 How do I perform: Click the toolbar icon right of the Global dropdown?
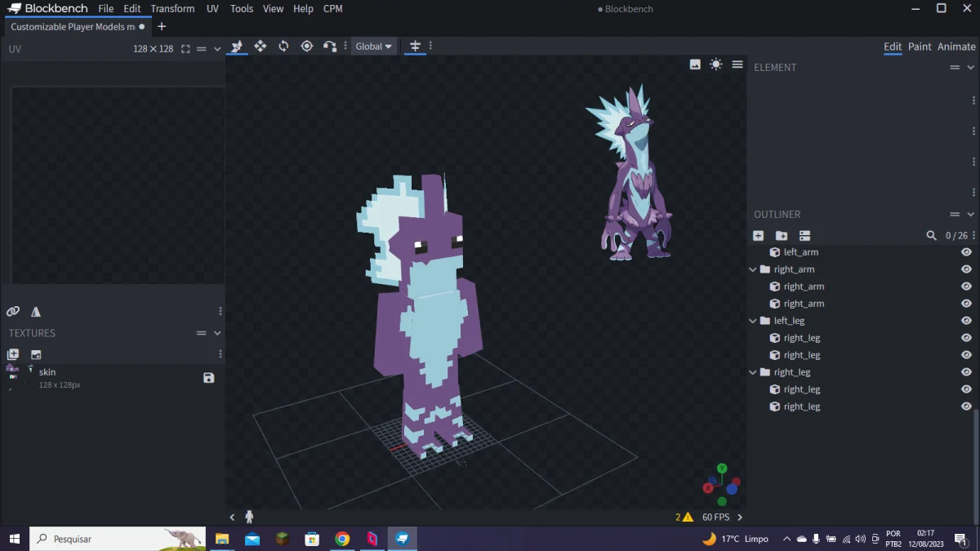[415, 47]
